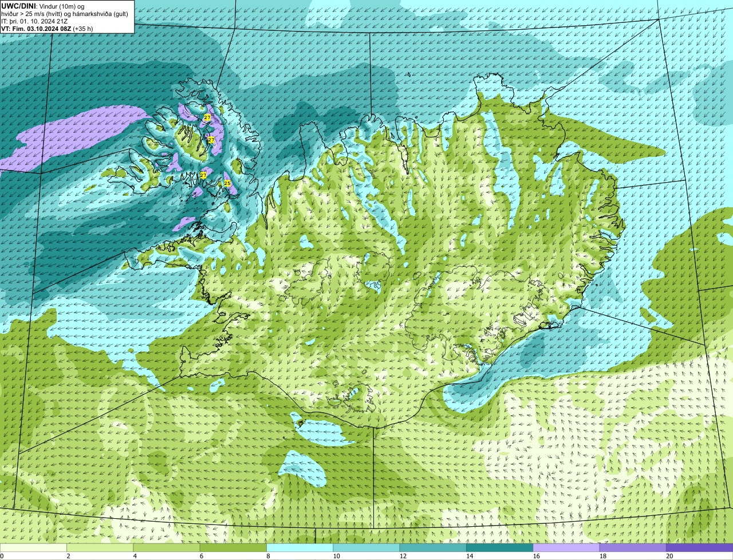The height and width of the screenshot is (560, 733).
Task: Click the legend scale label 14
Action: point(470,556)
